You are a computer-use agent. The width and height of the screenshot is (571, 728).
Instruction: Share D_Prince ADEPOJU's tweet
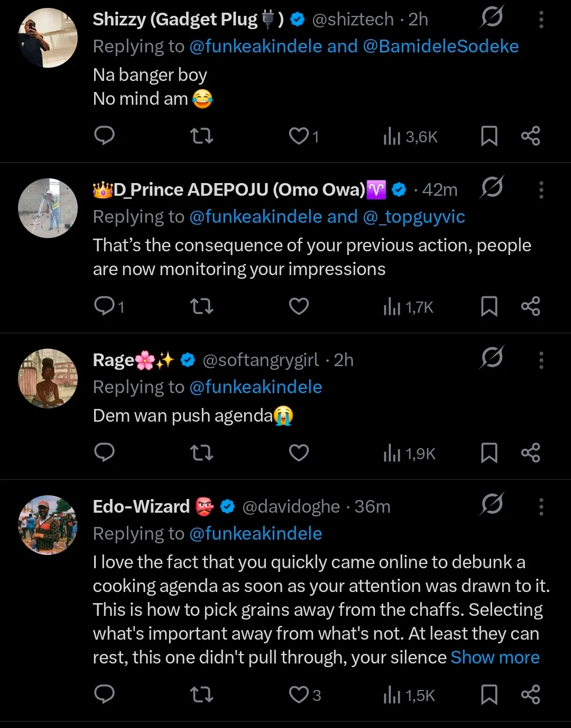(530, 306)
